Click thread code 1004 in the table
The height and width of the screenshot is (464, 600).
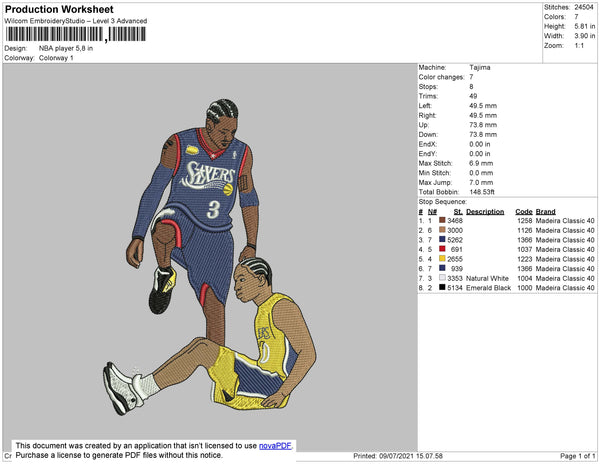click(x=525, y=278)
